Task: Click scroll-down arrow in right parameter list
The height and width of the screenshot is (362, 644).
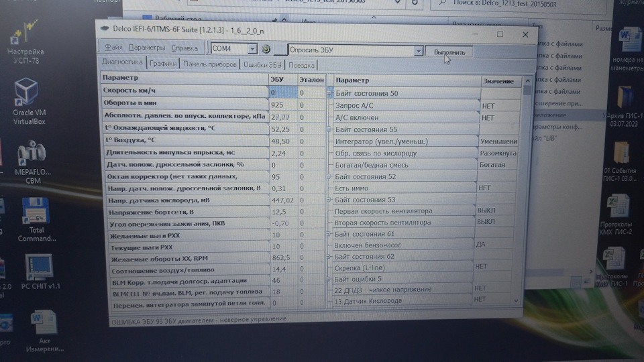Action: pyautogui.click(x=517, y=300)
